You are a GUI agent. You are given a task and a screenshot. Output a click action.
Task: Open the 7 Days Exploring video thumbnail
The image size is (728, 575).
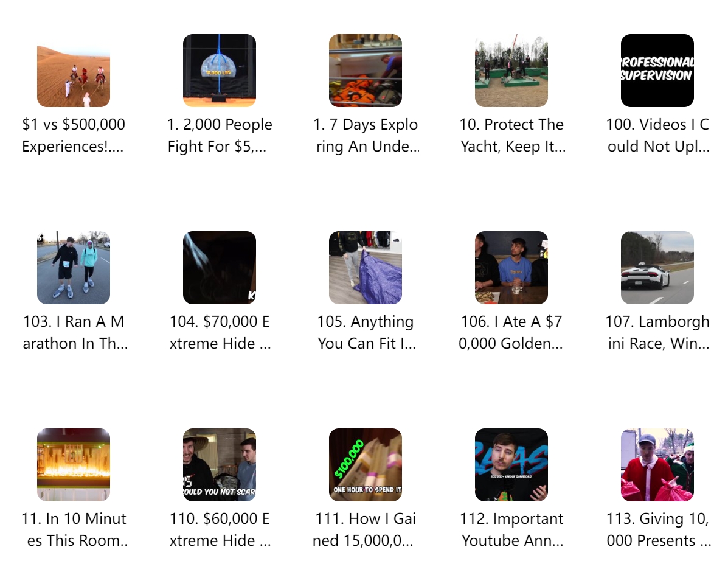[366, 71]
